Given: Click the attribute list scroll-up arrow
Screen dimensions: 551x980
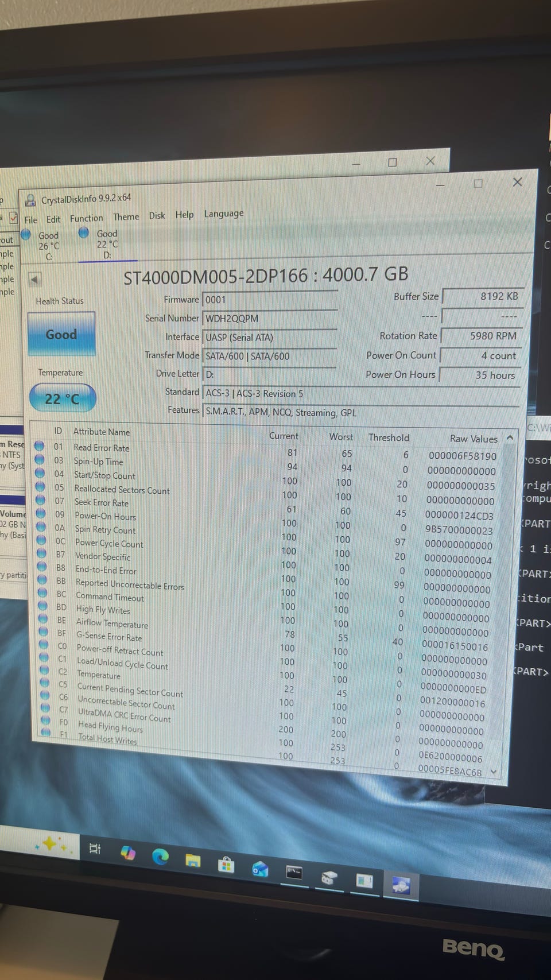Looking at the screenshot, I should (509, 437).
